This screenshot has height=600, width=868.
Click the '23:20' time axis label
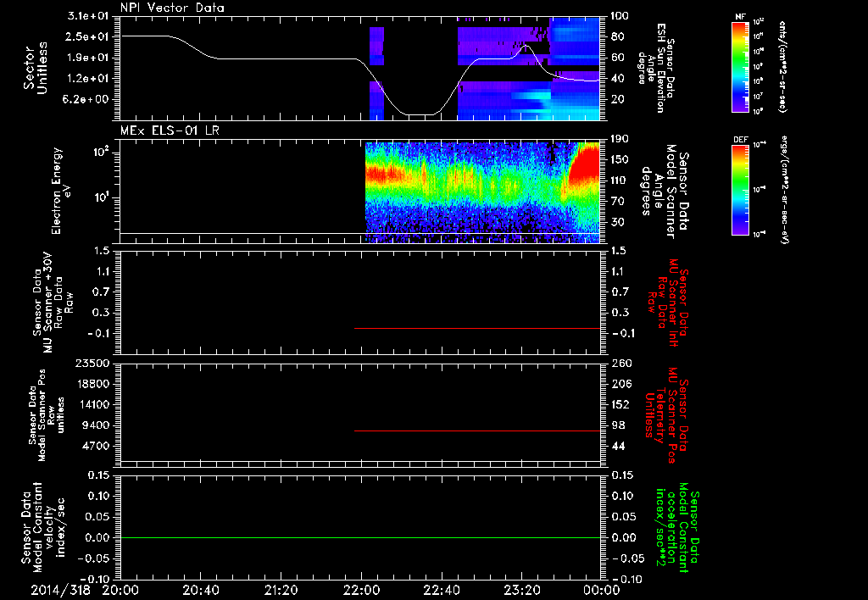tap(521, 590)
